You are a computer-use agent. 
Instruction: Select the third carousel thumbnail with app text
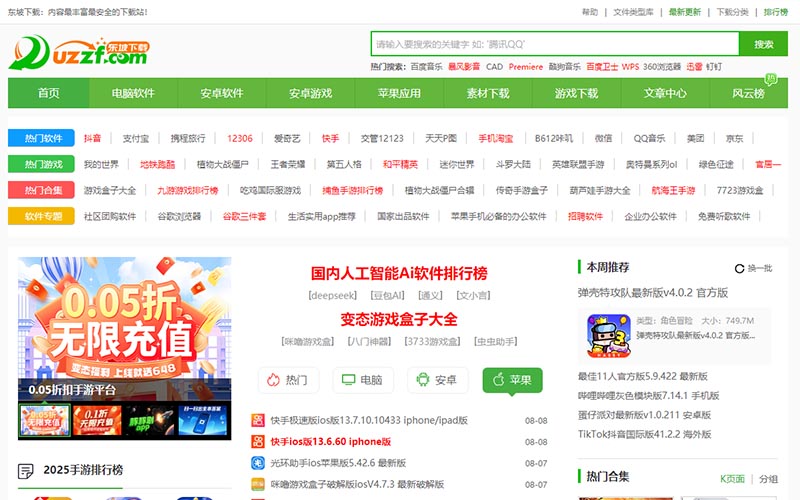(x=151, y=420)
